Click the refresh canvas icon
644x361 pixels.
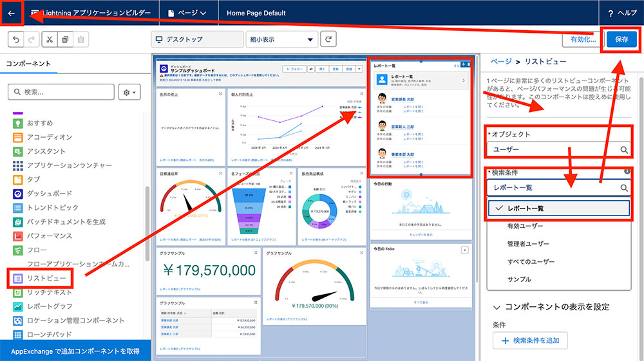pos(328,39)
